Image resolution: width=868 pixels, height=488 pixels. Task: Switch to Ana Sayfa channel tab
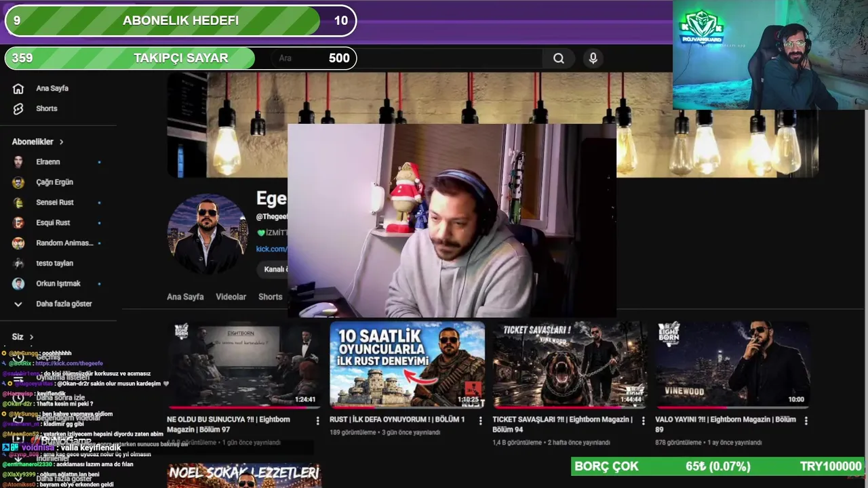point(185,297)
